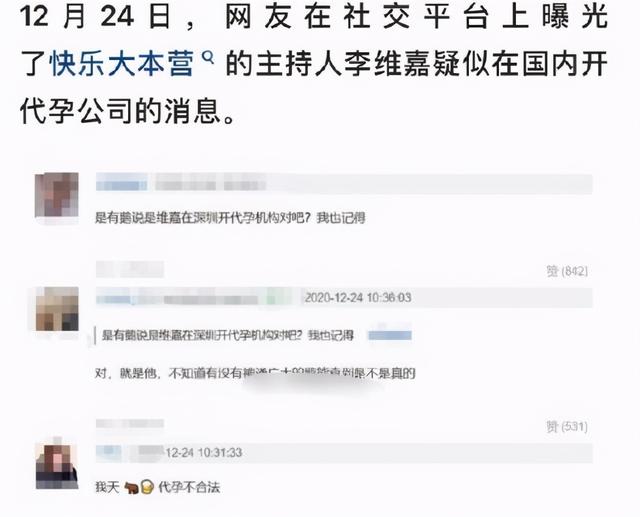
Task: Click the timestamp 12-24 10:31:33
Action: pyautogui.click(x=204, y=452)
